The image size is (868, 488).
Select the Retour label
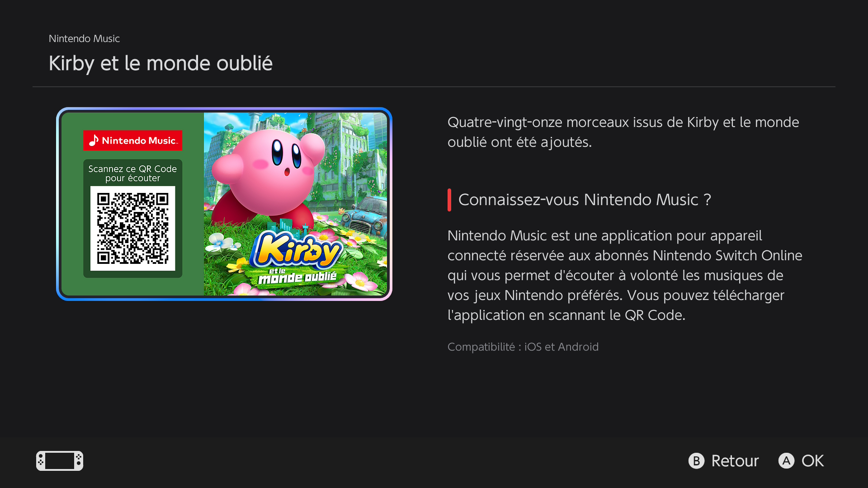[735, 461]
